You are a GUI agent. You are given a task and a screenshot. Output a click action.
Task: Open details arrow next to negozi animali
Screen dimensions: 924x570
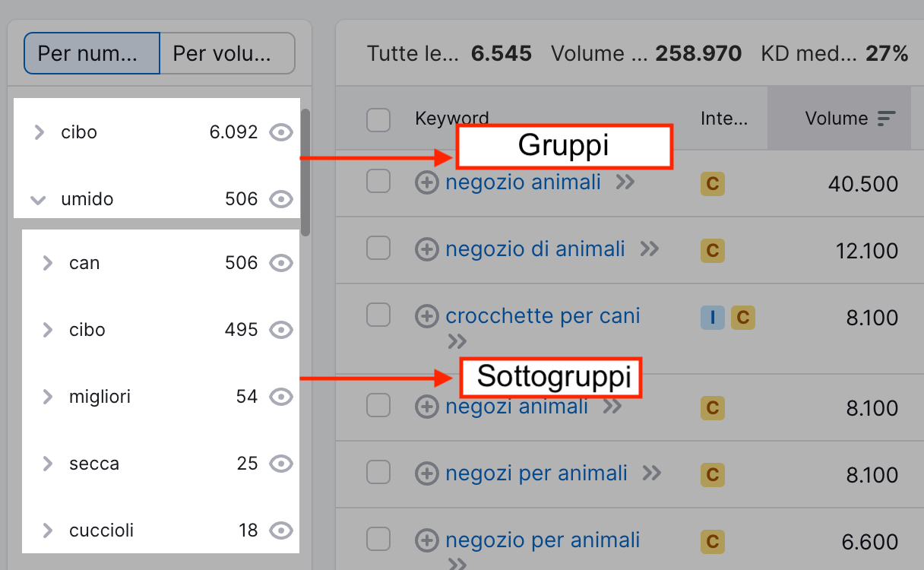tap(614, 407)
